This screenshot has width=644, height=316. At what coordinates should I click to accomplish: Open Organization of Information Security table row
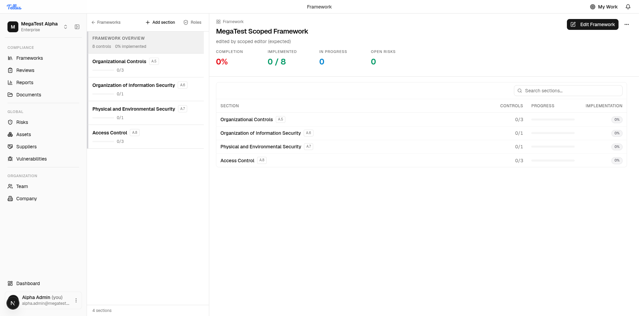click(421, 133)
